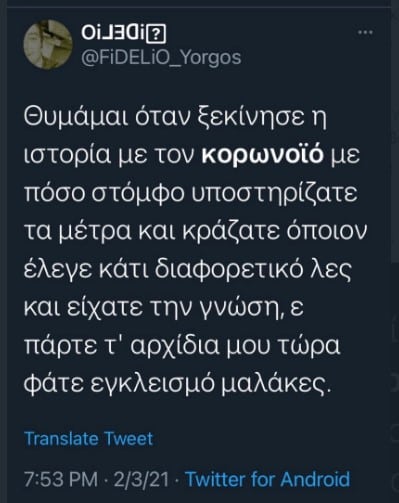
Task: Click the 7:53 PM timestamp
Action: [61, 479]
